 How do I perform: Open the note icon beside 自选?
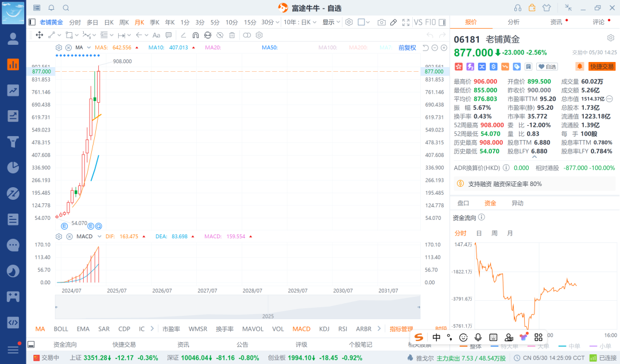(528, 67)
